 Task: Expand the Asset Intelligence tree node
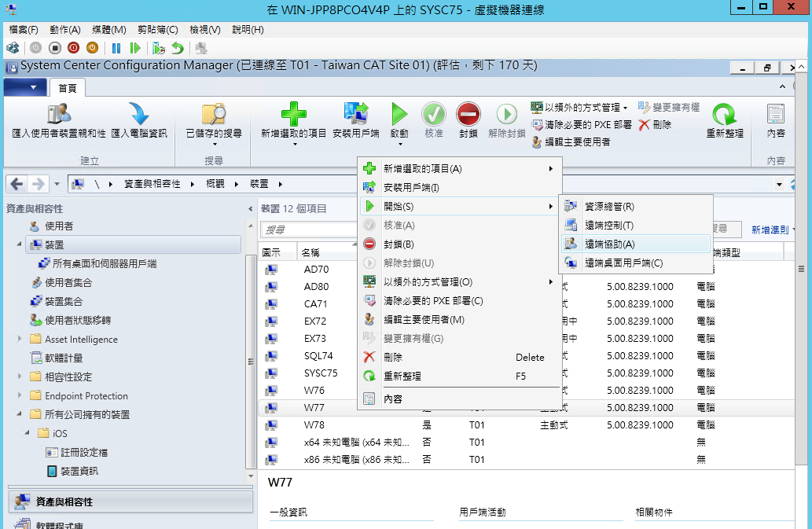tap(20, 339)
